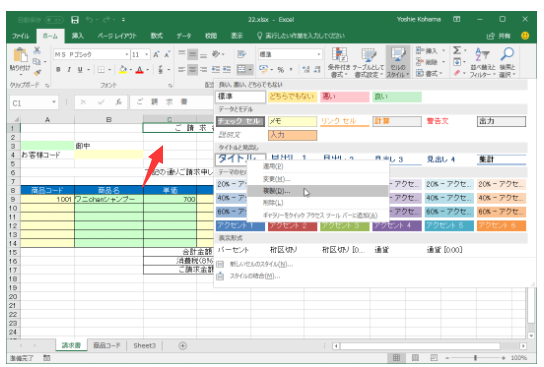544x367 pixels.
Task: Click the AutoSum sigma icon
Action: tap(457, 51)
